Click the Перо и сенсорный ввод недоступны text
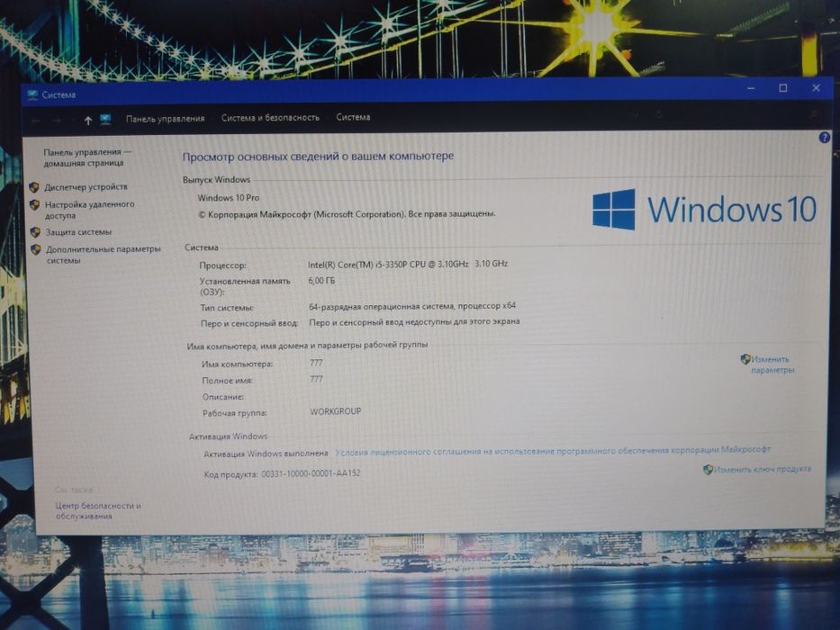The image size is (840, 630). pos(414,322)
